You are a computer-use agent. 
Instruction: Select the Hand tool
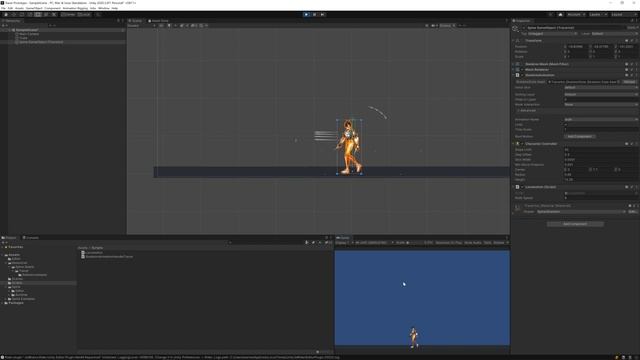tap(6, 14)
